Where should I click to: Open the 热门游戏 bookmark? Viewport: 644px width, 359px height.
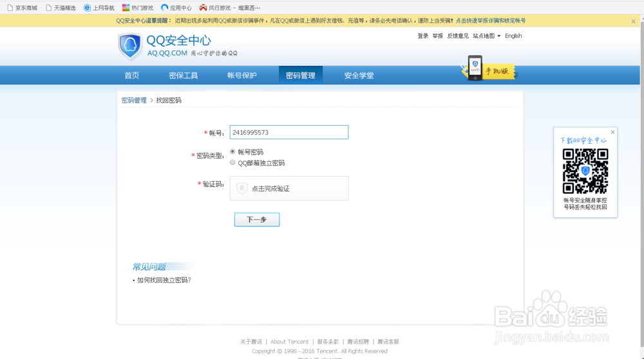pyautogui.click(x=138, y=8)
